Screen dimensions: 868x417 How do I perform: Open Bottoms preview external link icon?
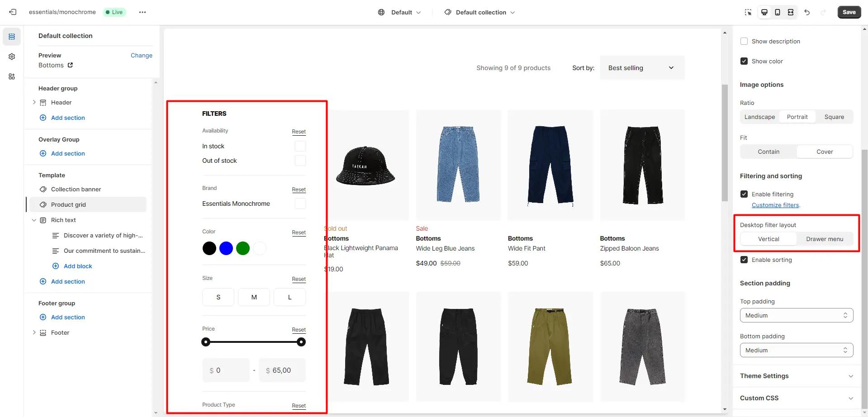coord(70,65)
